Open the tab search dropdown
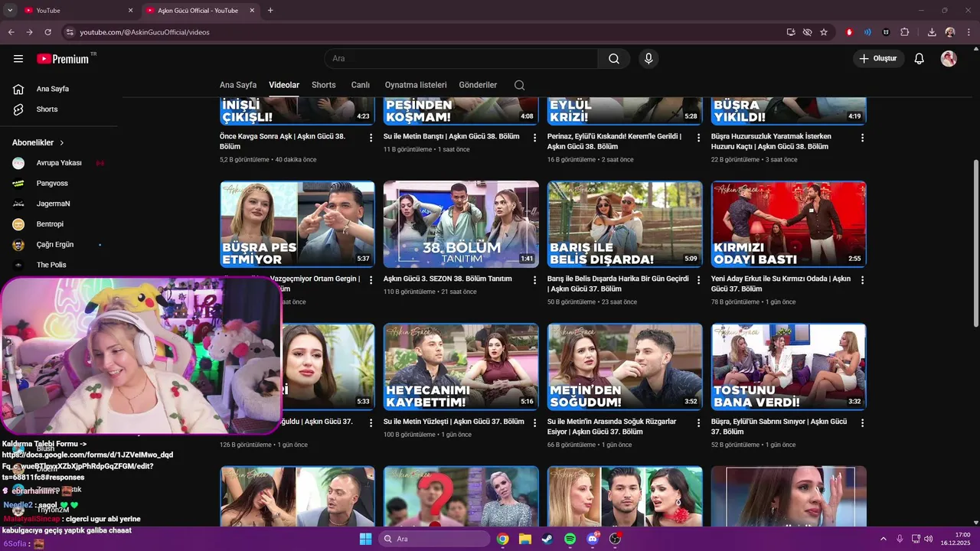 pyautogui.click(x=10, y=11)
